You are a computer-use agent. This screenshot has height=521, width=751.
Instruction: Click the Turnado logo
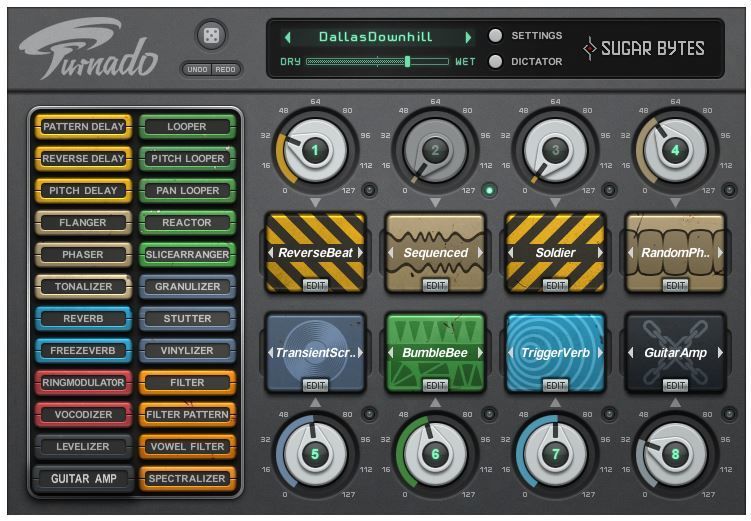89,48
